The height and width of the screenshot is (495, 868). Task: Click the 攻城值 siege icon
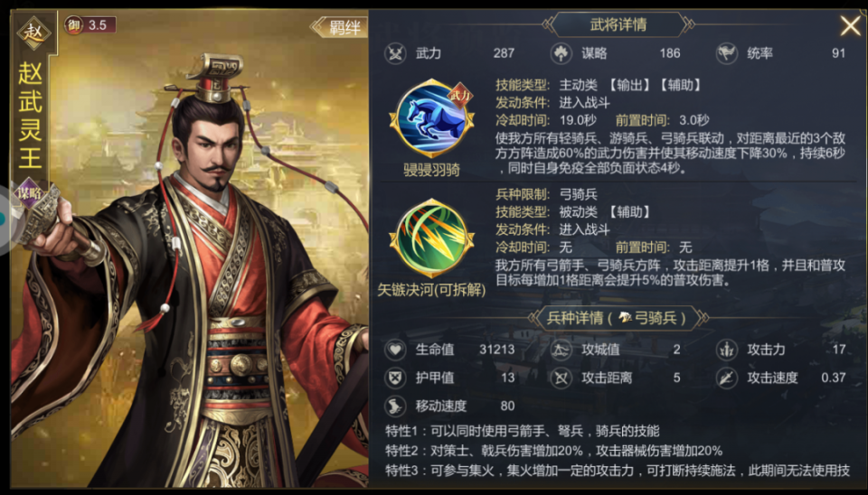pos(561,350)
